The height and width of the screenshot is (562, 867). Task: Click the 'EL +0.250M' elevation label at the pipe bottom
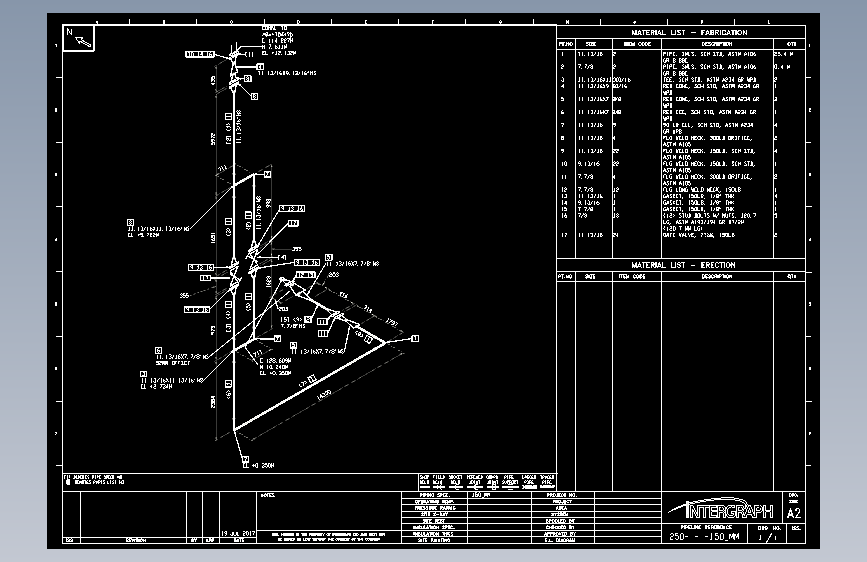258,466
